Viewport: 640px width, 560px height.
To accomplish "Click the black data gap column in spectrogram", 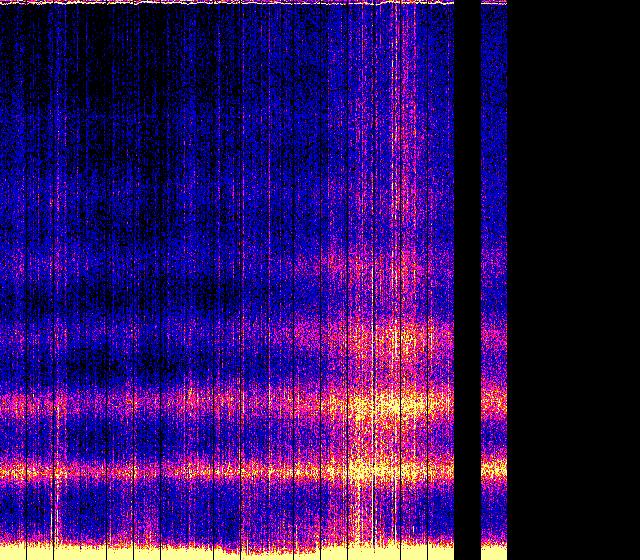I will (467, 280).
